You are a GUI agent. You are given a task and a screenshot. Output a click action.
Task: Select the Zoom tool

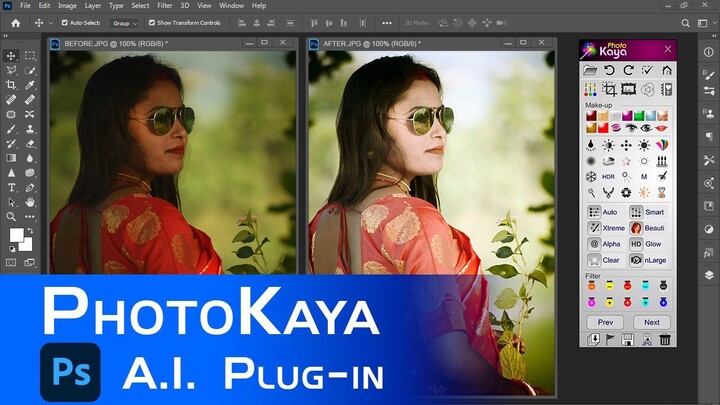click(11, 217)
